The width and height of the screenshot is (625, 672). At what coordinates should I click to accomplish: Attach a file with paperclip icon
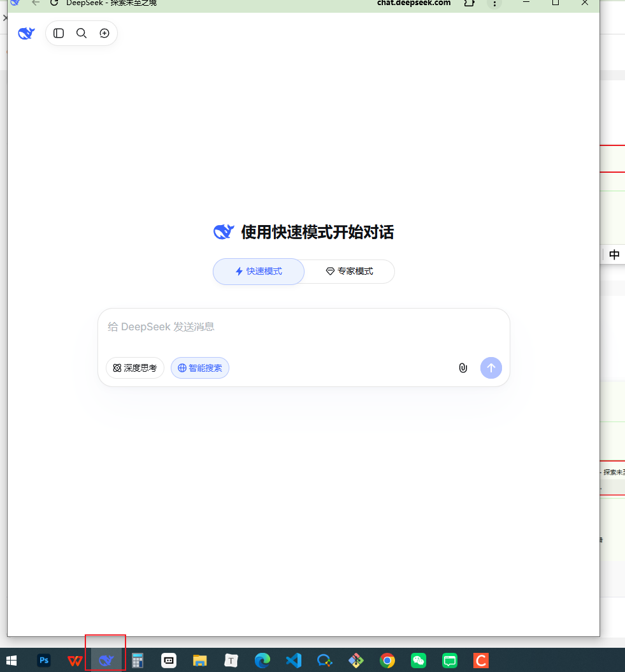(x=463, y=368)
